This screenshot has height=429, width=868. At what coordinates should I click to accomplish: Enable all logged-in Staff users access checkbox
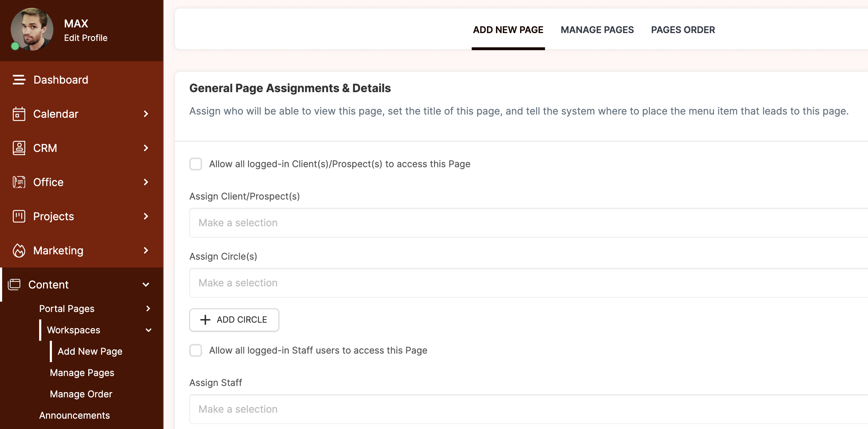196,350
